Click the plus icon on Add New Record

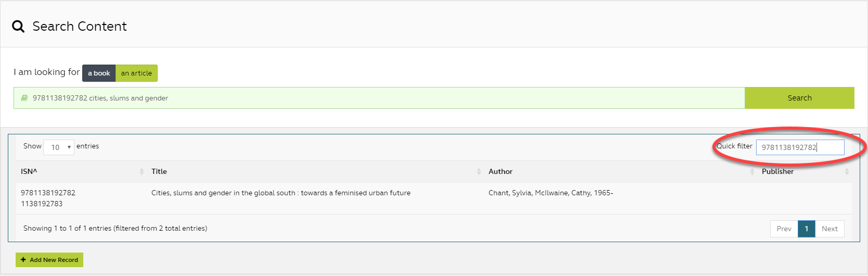click(x=23, y=260)
